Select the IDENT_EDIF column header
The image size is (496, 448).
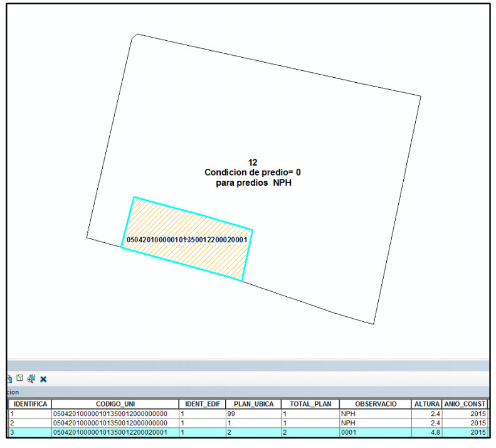pyautogui.click(x=203, y=404)
